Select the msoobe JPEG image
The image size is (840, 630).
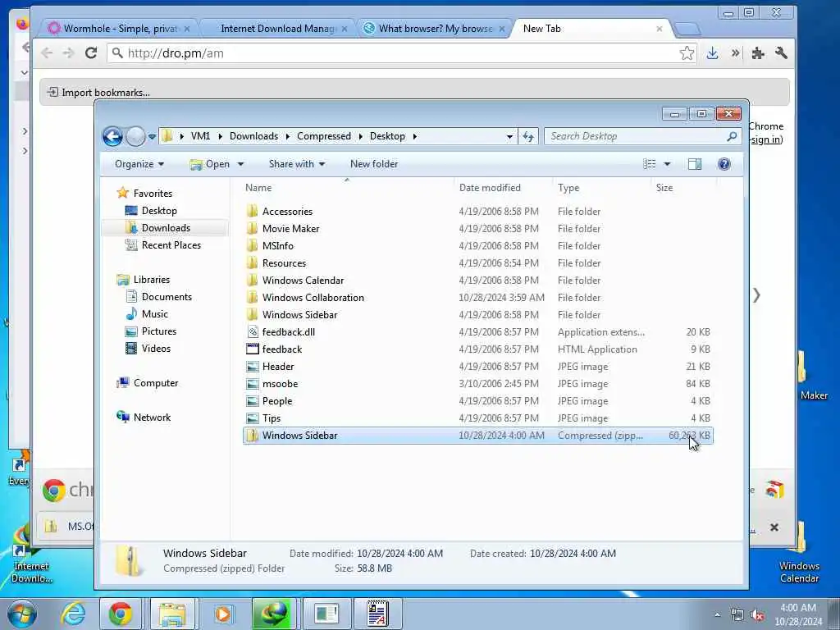(478, 384)
